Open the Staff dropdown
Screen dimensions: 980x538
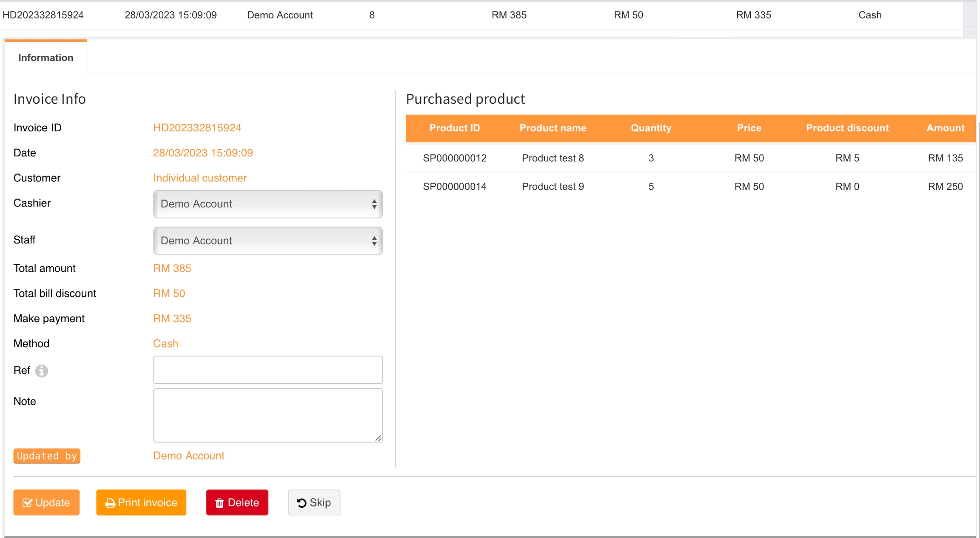point(268,241)
